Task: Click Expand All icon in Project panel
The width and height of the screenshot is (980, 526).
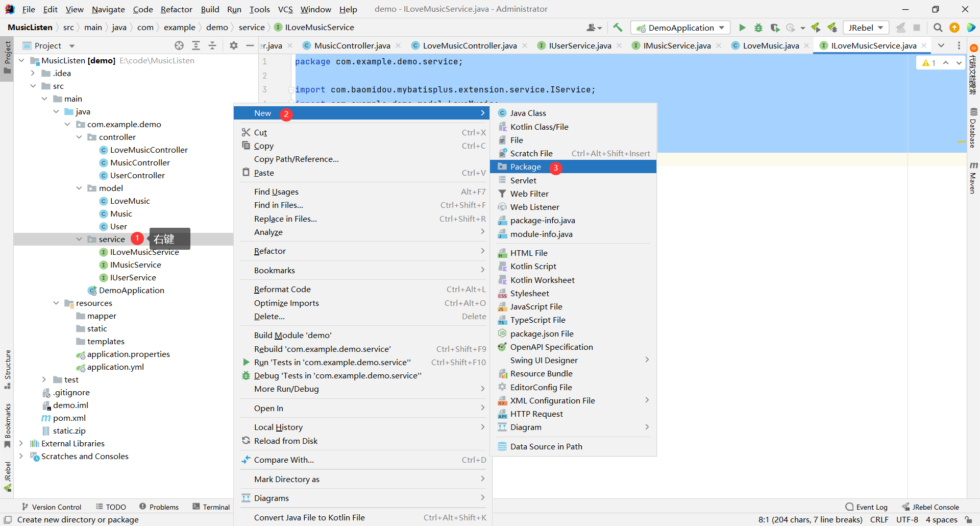Action: [196, 45]
